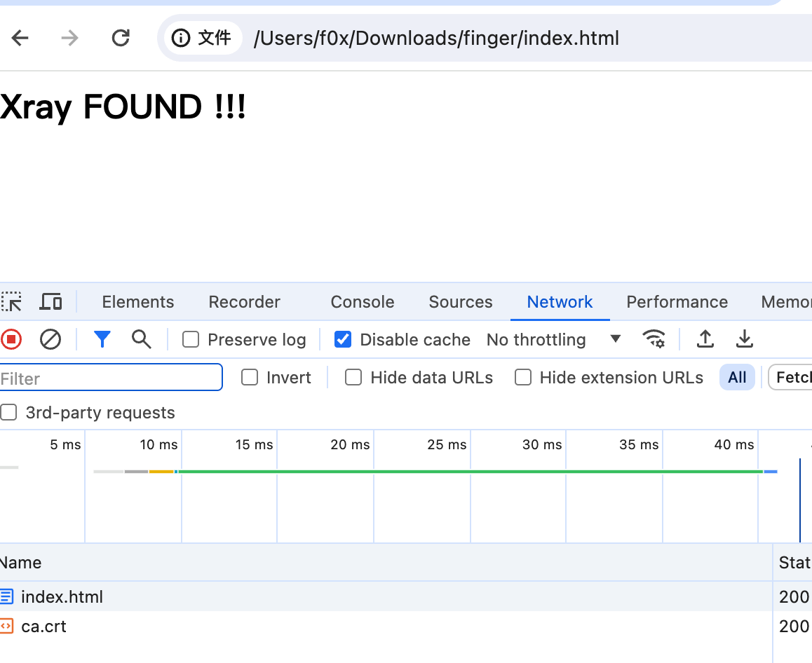The height and width of the screenshot is (663, 812).
Task: Select the All request type filter
Action: click(x=737, y=378)
